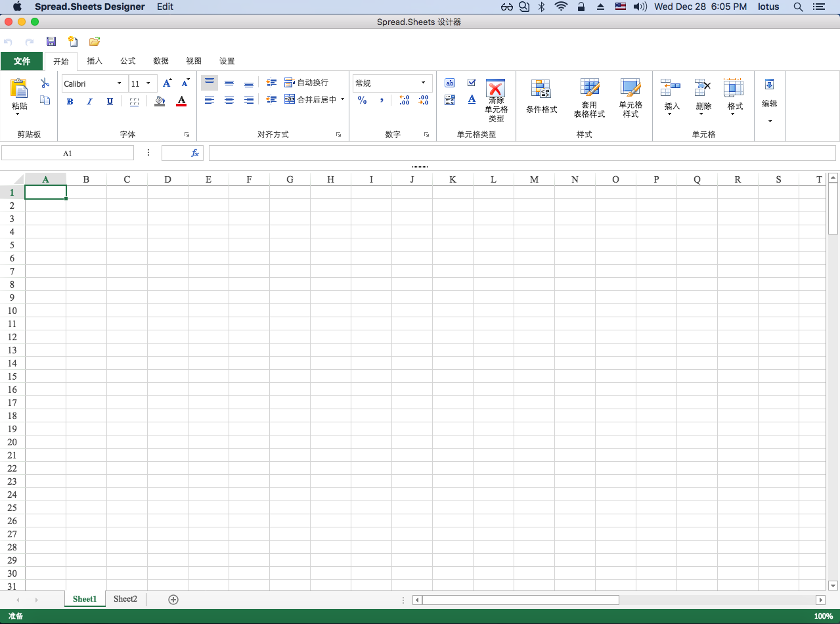Click the Redo arrow icon
840x624 pixels.
pyautogui.click(x=30, y=42)
